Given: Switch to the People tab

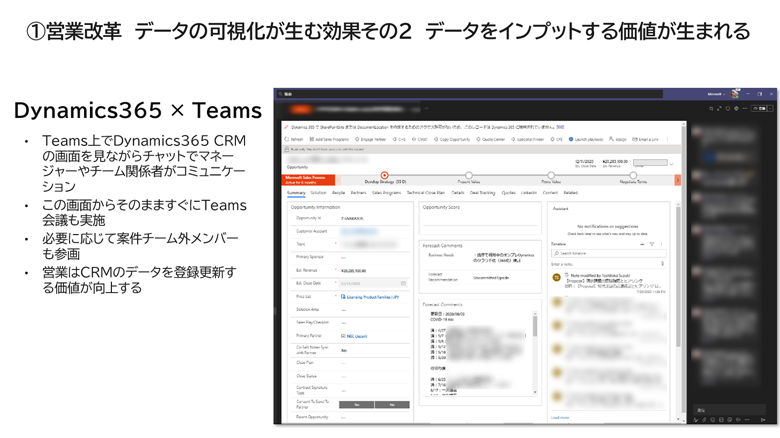Looking at the screenshot, I should (x=338, y=193).
